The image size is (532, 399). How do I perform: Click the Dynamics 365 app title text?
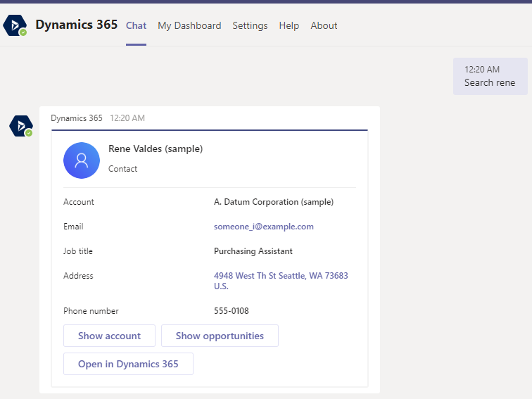point(76,25)
